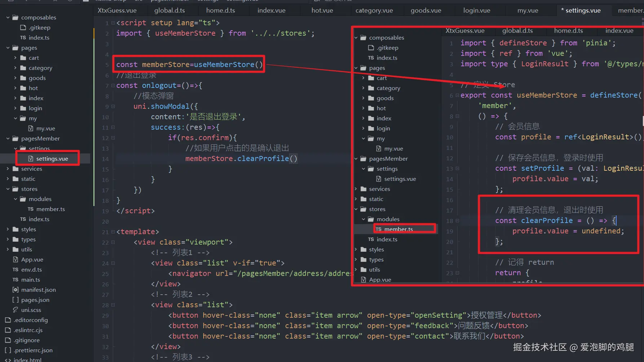This screenshot has width=644, height=362.
Task: Switch to the my.vue editor tab
Action: click(x=528, y=10)
